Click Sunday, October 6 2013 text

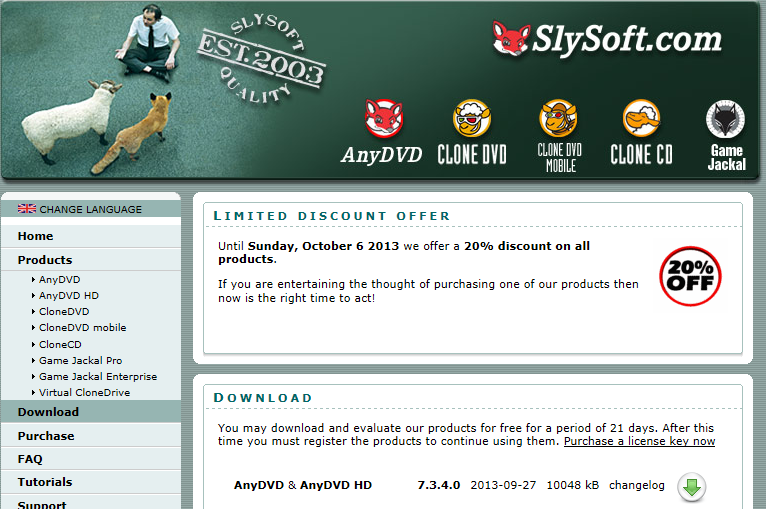coord(323,246)
